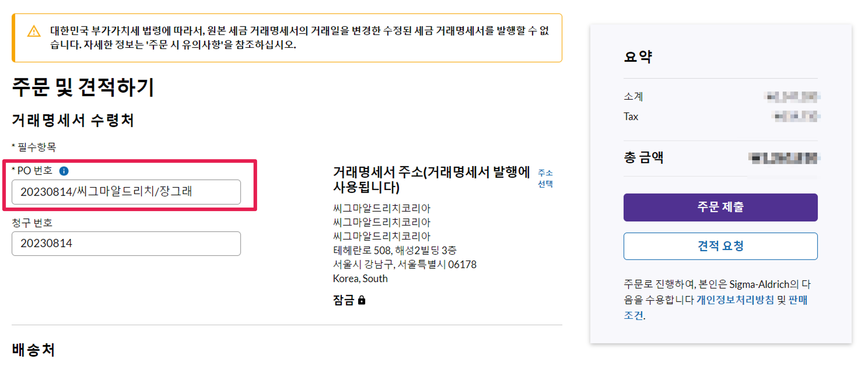The height and width of the screenshot is (366, 868).
Task: Click the 테헤란로 508 address line
Action: tap(395, 251)
